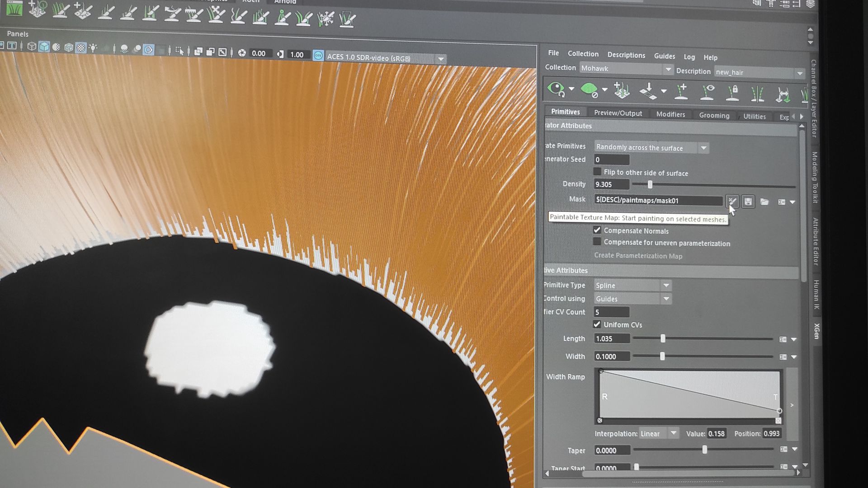Click the mirror guides icon
Viewport: 868px width, 488px height.
coord(757,94)
